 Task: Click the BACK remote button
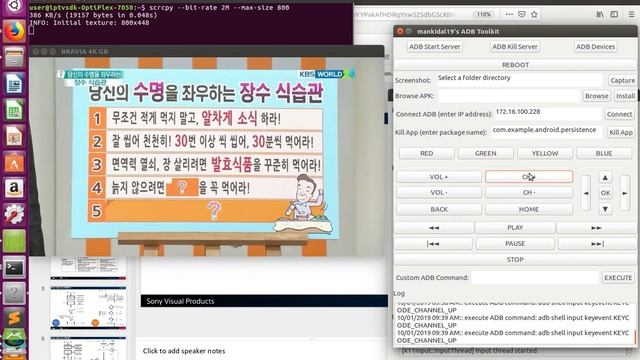coord(439,209)
